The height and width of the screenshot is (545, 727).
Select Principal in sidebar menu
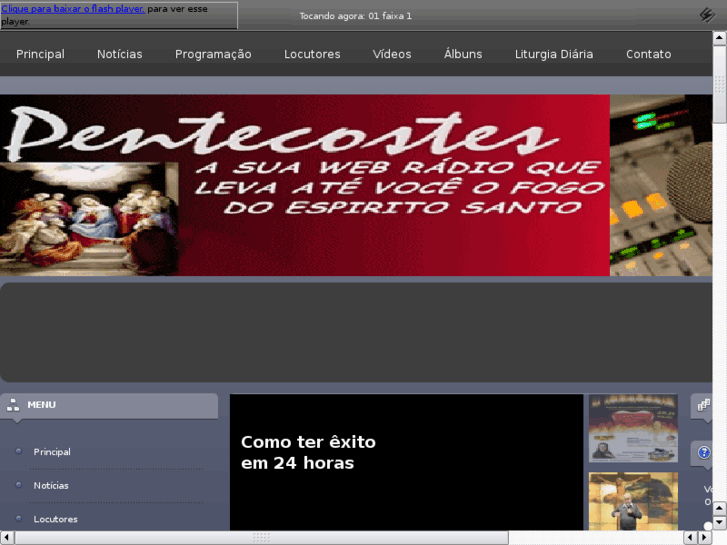coord(52,452)
